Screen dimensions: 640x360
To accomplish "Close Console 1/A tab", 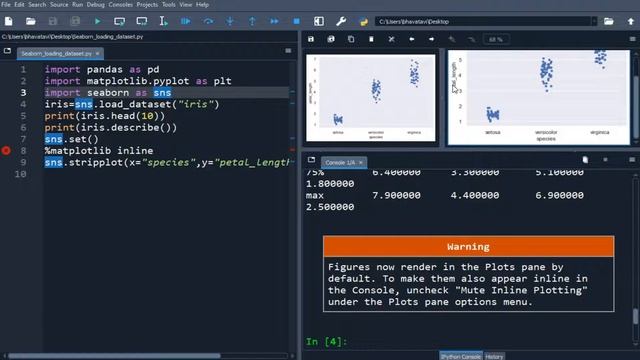I will (x=361, y=162).
